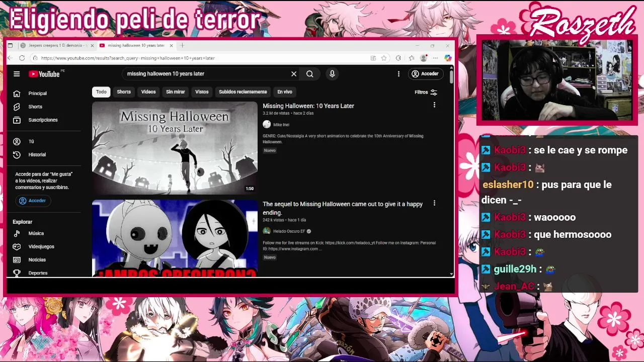Image resolution: width=644 pixels, height=362 pixels.
Task: Select the En vivo filter chip
Action: pos(285,92)
